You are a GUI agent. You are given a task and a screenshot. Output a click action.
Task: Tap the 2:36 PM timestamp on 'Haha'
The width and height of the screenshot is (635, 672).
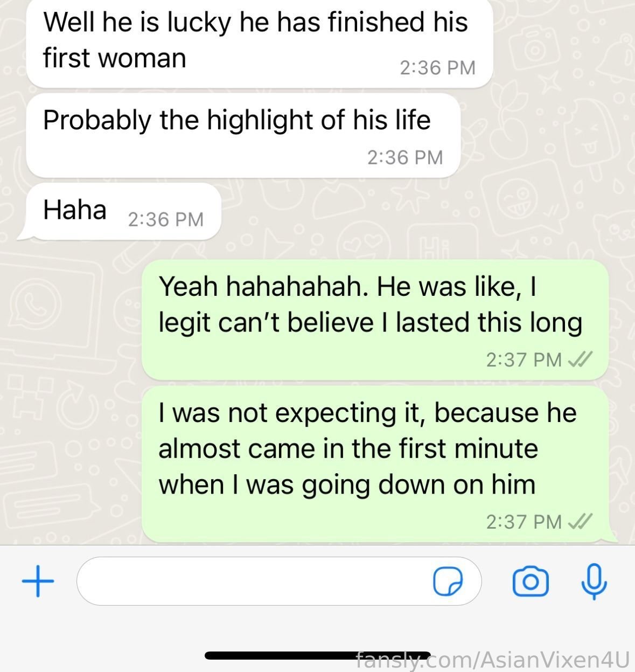click(x=166, y=219)
